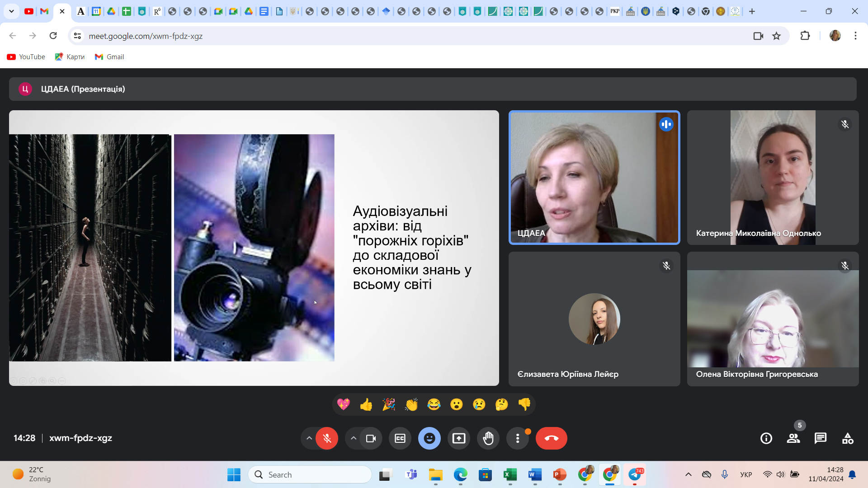868x488 pixels.
Task: Open chat with everyone panel
Action: tap(821, 438)
